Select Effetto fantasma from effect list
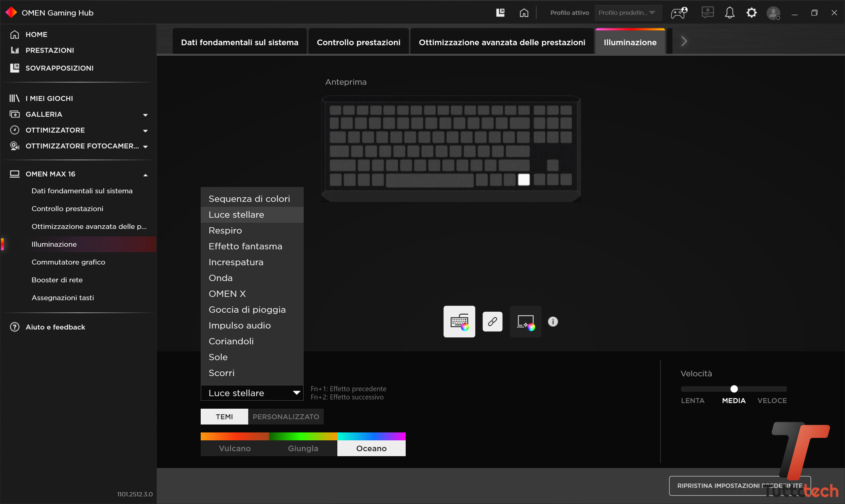The width and height of the screenshot is (845, 504). [245, 246]
